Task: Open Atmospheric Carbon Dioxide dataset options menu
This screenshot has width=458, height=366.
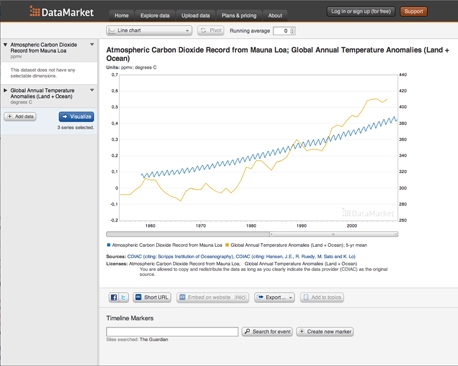Action: click(92, 44)
